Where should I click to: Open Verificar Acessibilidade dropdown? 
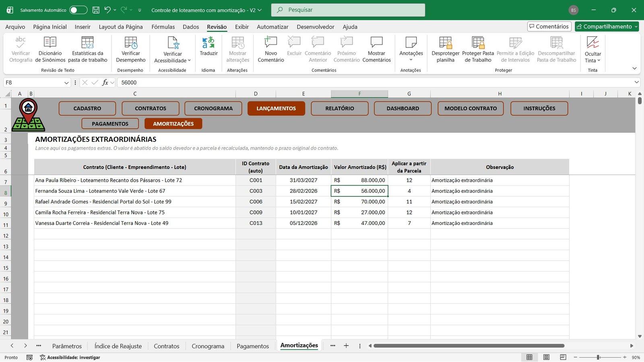[173, 50]
